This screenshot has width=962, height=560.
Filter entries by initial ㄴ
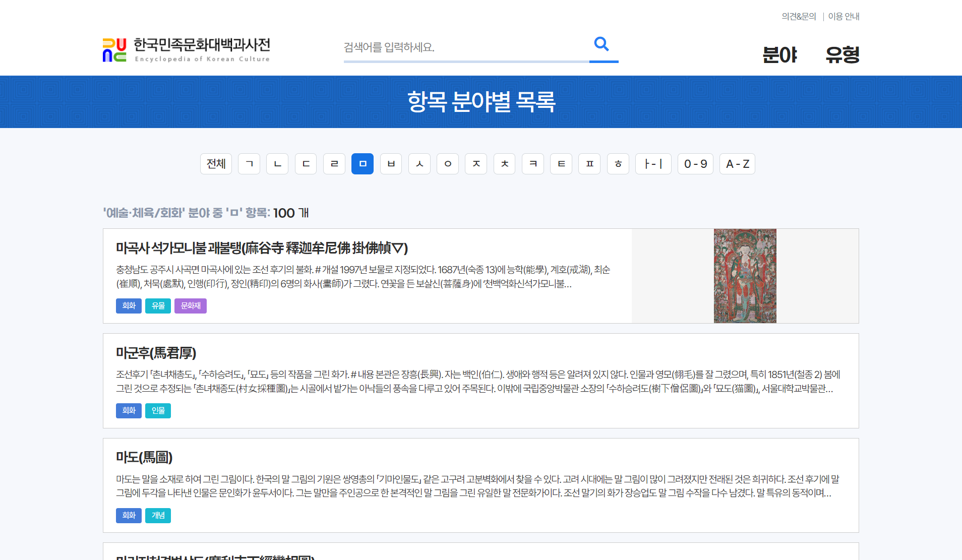pos(277,164)
